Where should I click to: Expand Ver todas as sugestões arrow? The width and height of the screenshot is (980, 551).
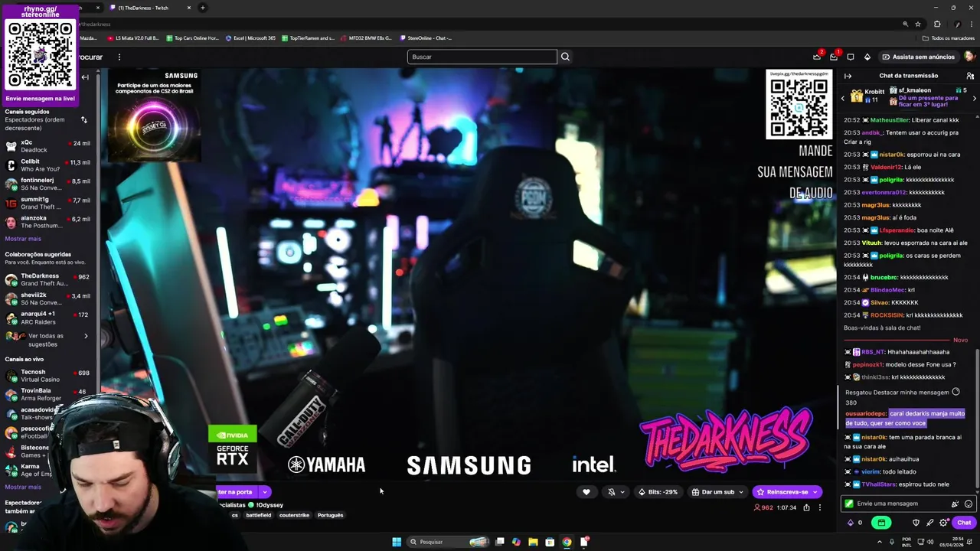pos(86,336)
